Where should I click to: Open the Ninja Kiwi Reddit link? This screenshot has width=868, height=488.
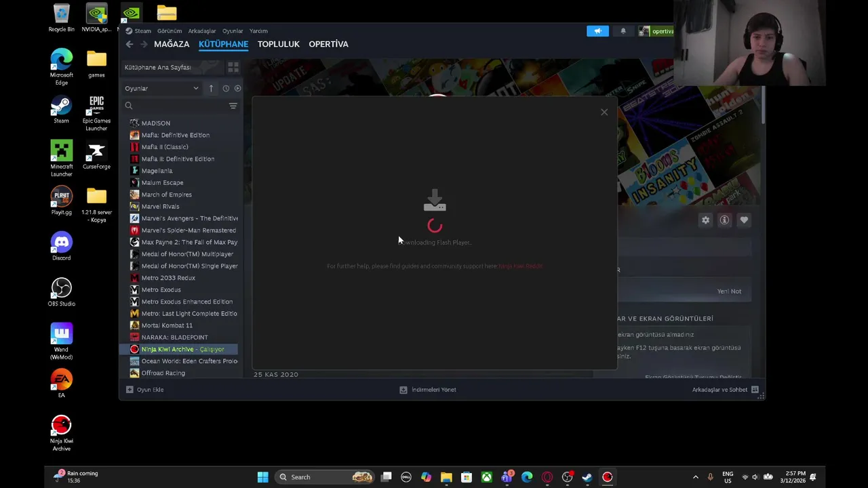[x=520, y=266]
